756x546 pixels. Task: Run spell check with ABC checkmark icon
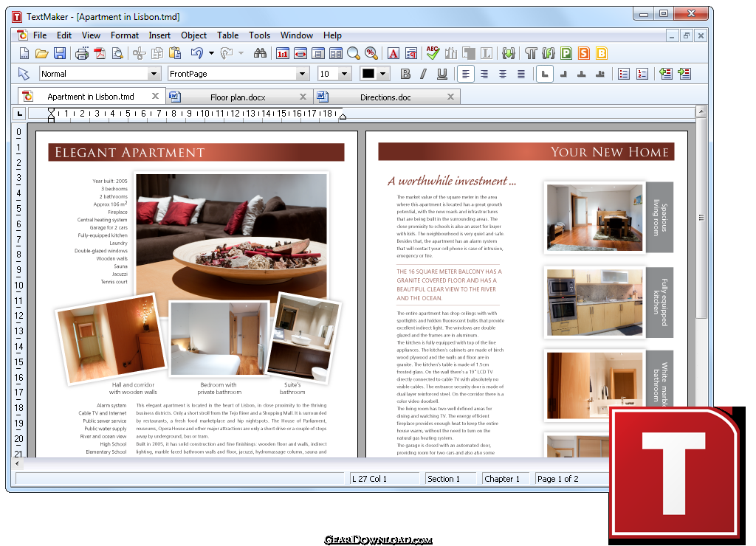(433, 53)
